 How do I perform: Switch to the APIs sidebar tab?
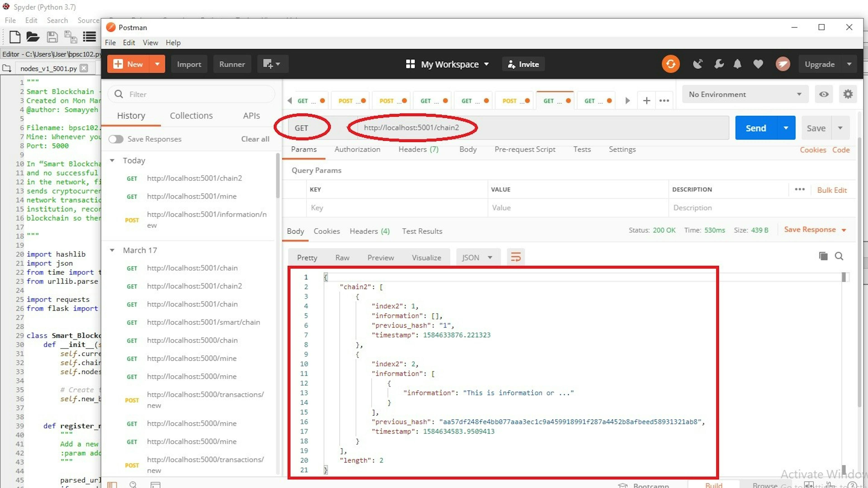click(251, 115)
